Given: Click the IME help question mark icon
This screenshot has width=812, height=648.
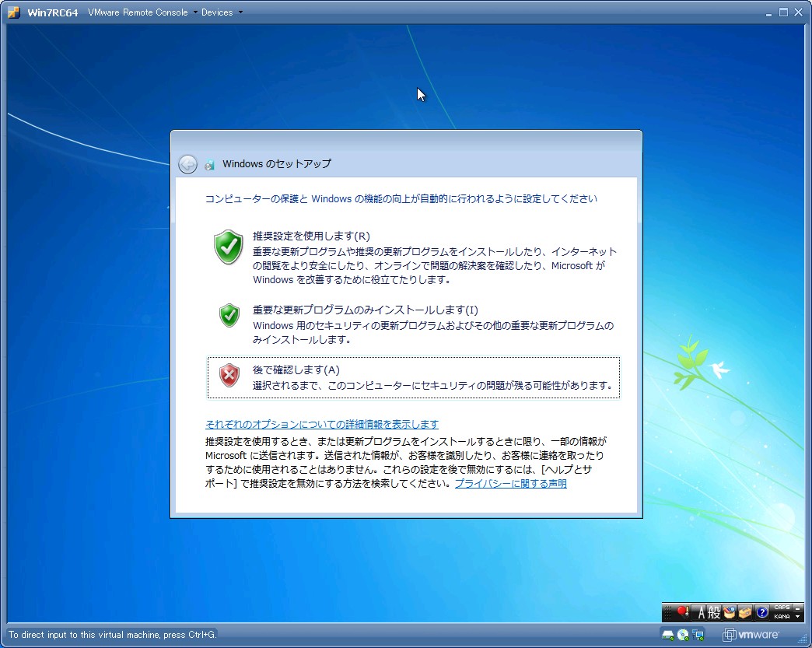Looking at the screenshot, I should (761, 612).
